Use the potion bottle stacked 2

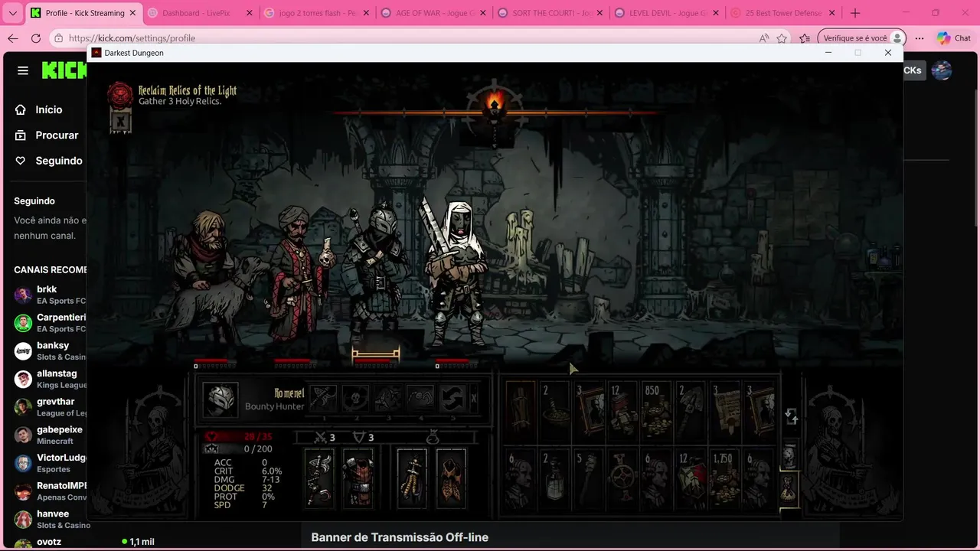(555, 480)
